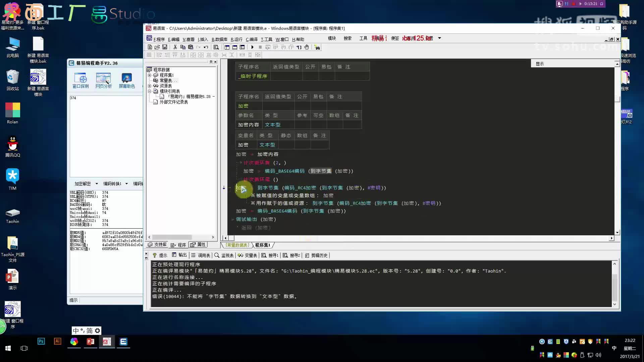Switch to the 提示 output tab
The width and height of the screenshot is (644, 362).
coord(160,255)
